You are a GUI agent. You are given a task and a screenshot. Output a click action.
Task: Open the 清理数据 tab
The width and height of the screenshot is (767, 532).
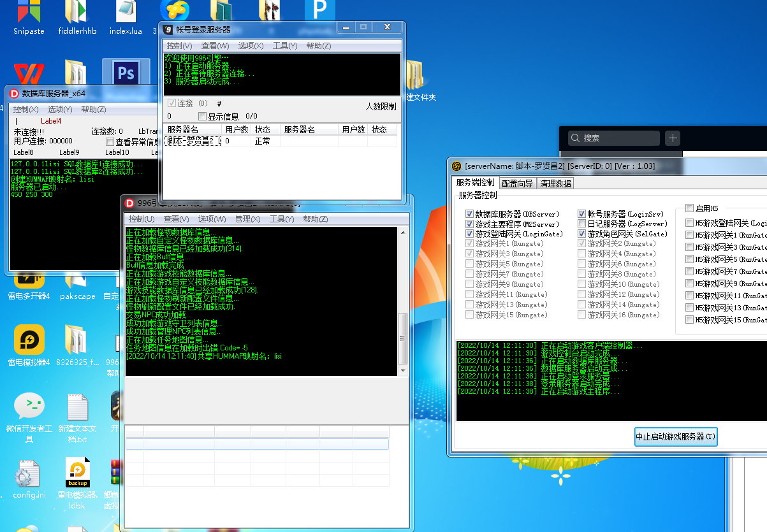(x=556, y=183)
